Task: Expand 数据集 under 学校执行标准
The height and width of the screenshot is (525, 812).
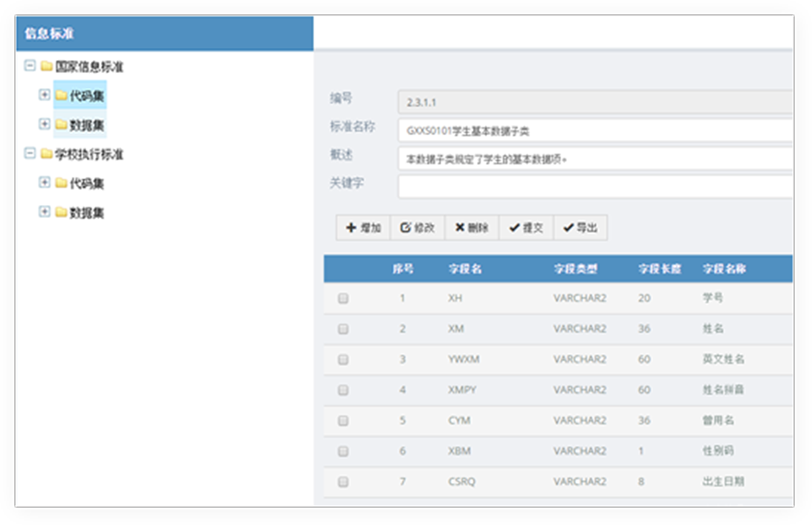Action: pyautogui.click(x=44, y=212)
